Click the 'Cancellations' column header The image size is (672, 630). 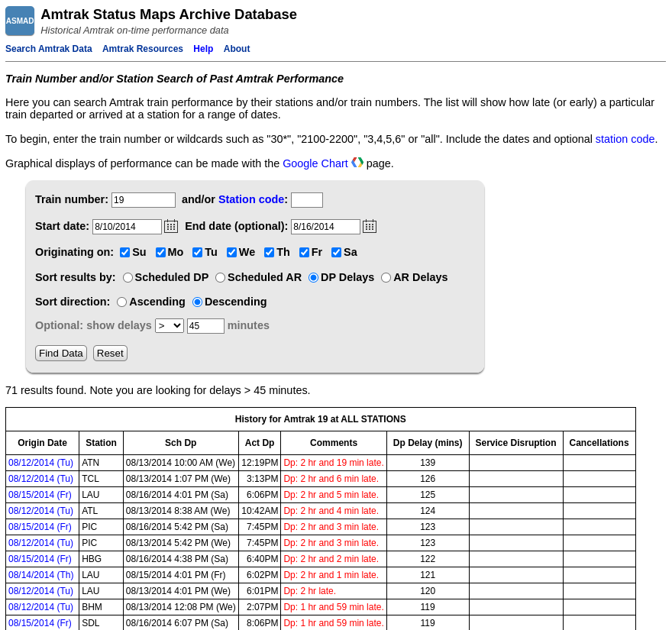pos(599,443)
